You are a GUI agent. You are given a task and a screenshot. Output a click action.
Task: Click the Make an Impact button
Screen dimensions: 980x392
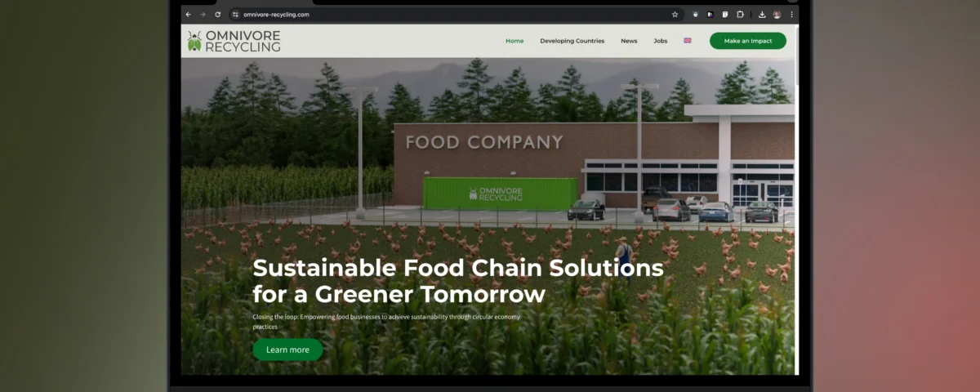748,41
